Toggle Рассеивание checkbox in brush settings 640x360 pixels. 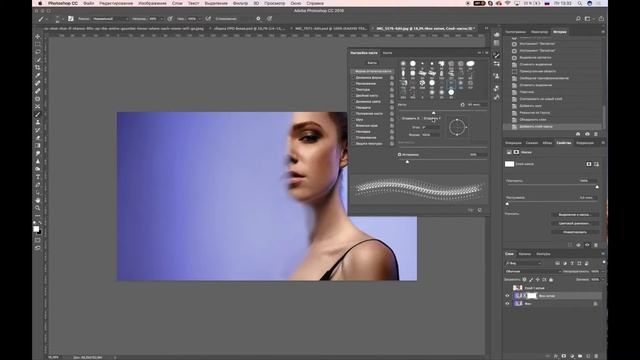click(x=353, y=83)
